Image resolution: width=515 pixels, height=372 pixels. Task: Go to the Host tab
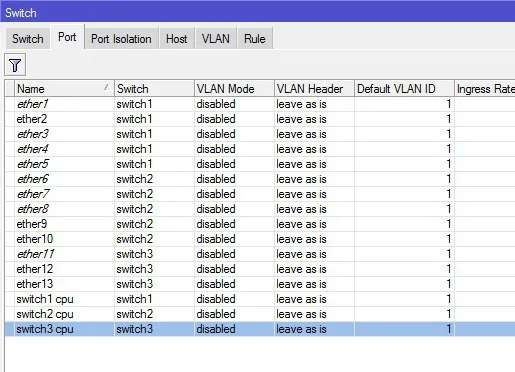pyautogui.click(x=176, y=39)
